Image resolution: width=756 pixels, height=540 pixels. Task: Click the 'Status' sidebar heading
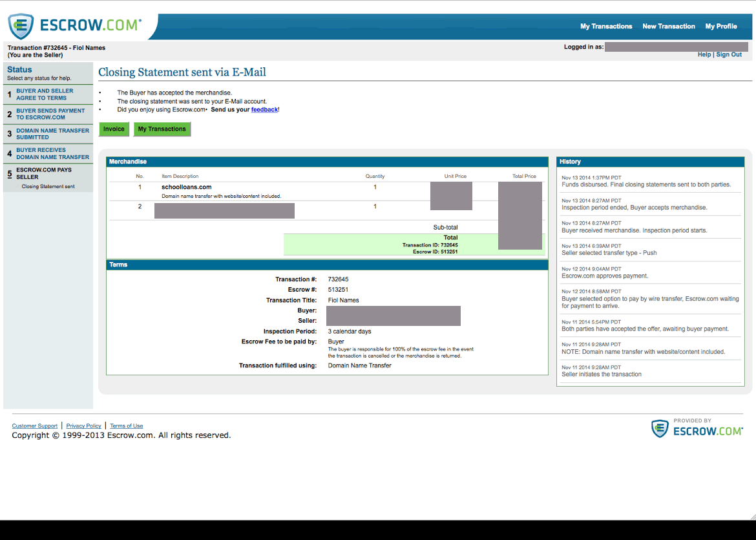coord(19,69)
